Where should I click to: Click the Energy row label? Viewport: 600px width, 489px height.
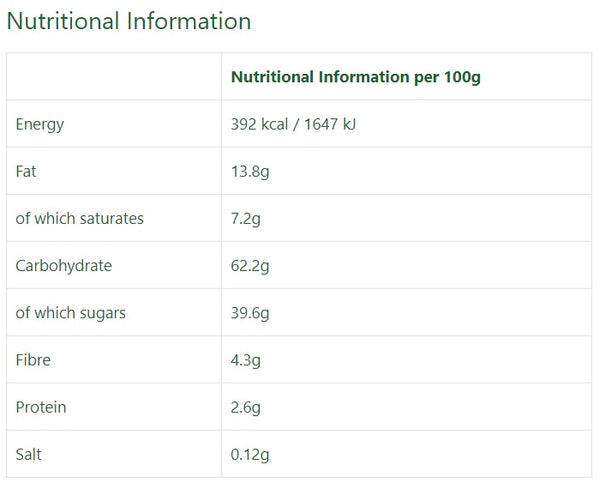[x=40, y=125]
